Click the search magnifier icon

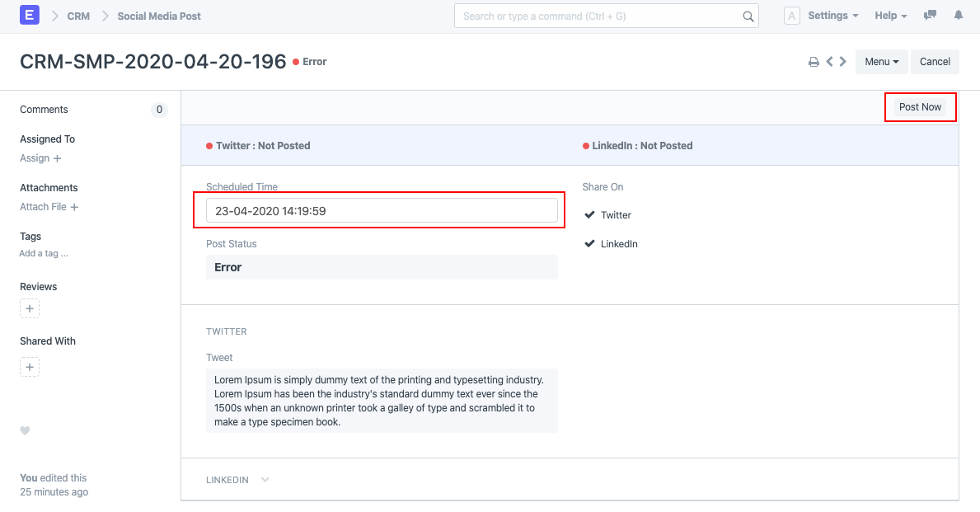tap(748, 16)
